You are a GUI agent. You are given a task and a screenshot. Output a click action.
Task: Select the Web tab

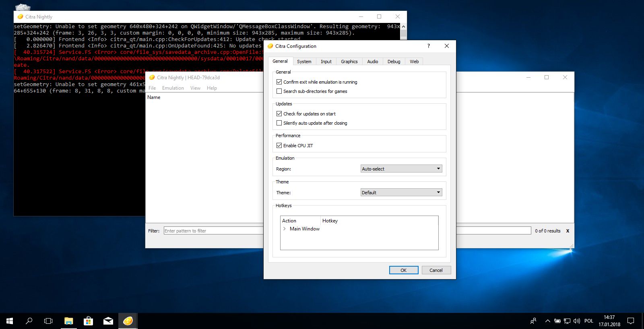[414, 62]
